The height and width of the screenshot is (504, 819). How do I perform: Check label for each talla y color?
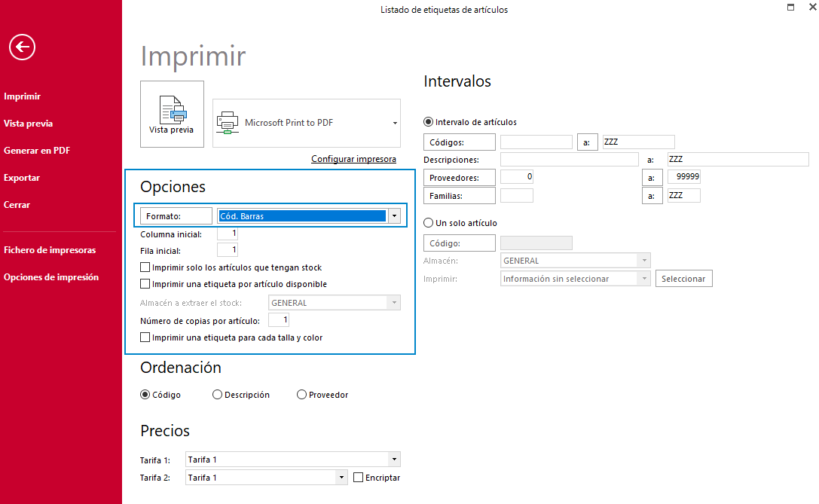[145, 338]
